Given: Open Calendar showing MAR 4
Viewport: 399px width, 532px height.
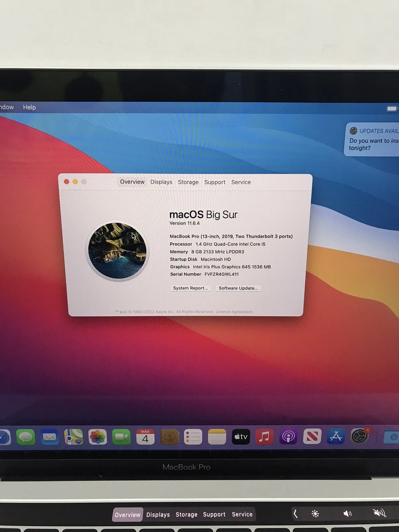Looking at the screenshot, I should (145, 437).
